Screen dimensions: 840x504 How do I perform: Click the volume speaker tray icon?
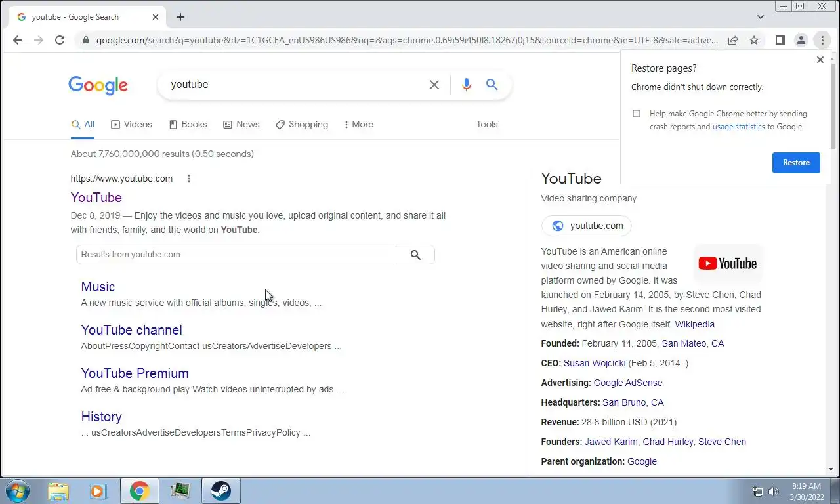click(x=774, y=492)
